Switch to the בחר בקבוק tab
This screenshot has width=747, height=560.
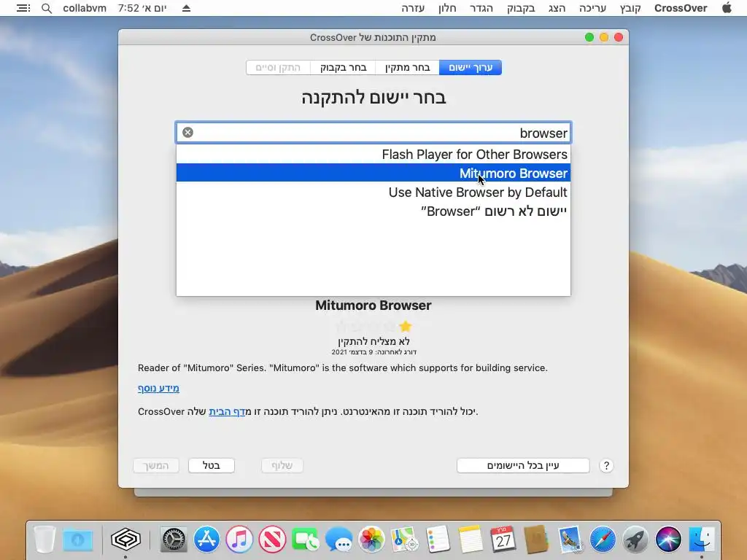343,68
